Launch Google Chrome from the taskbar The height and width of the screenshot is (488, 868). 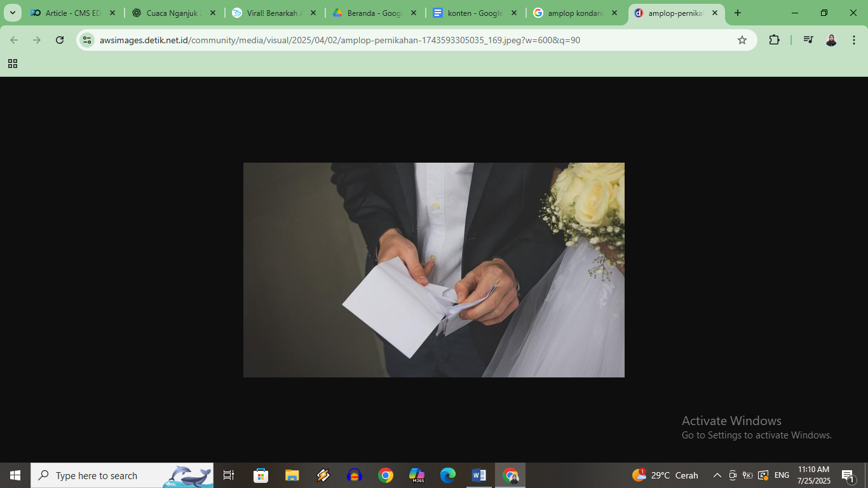click(385, 475)
